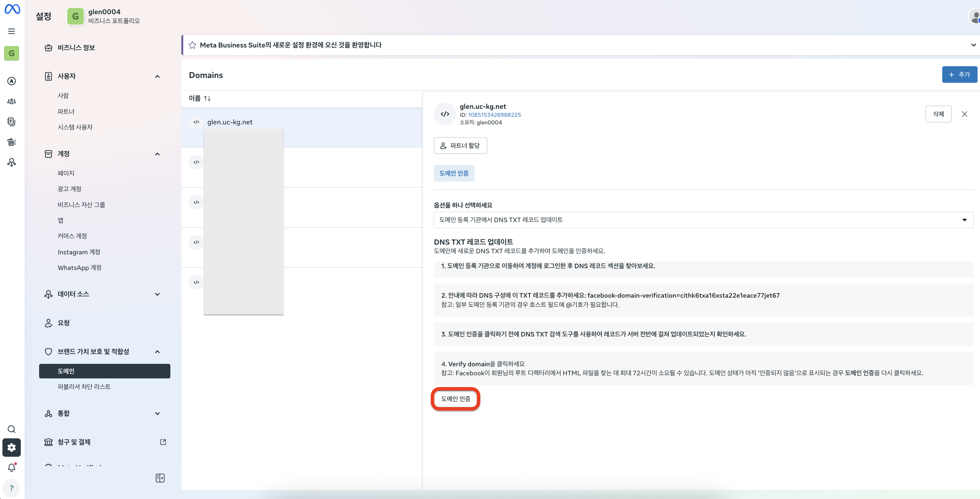
Task: Select glen.uc-kg.net in domain list
Action: click(230, 122)
